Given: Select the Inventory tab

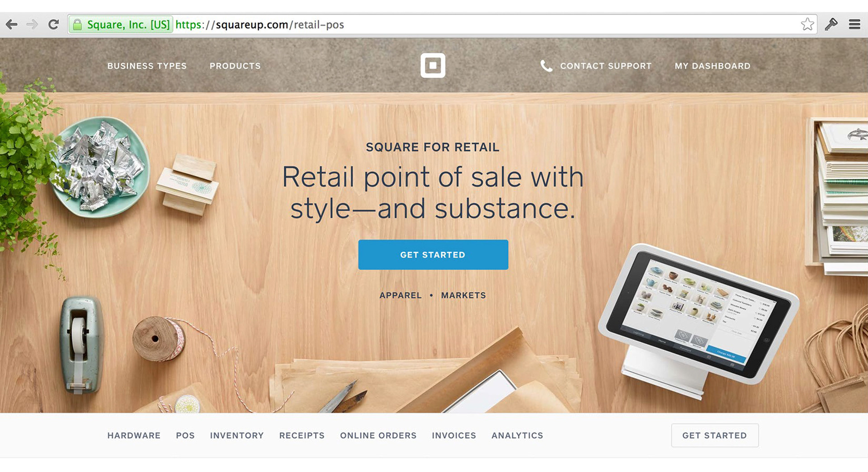Looking at the screenshot, I should (237, 435).
